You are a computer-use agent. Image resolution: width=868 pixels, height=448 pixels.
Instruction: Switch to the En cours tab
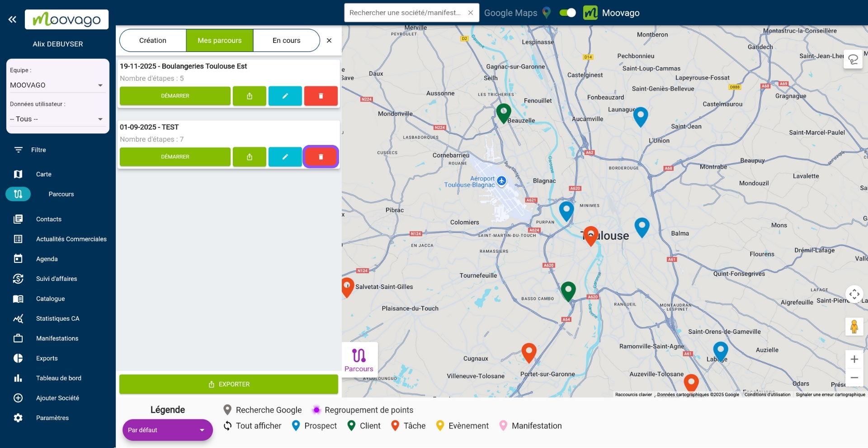tap(286, 41)
